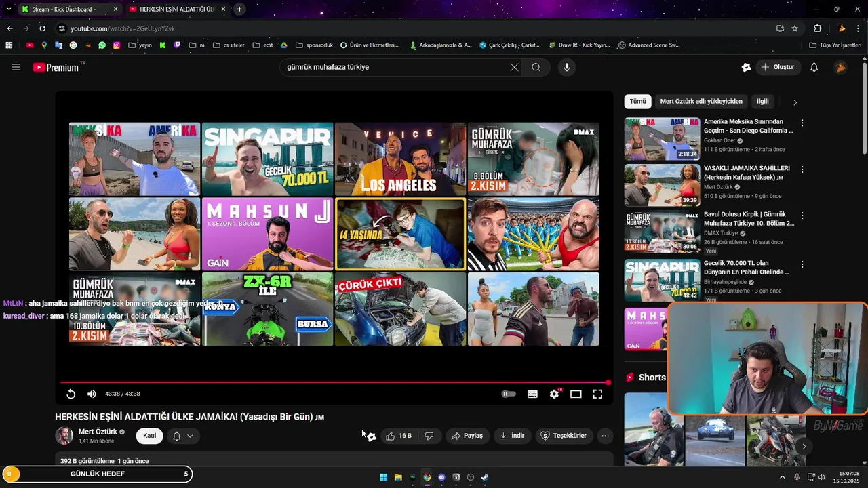Screen dimensions: 868x488
Task: Expand notification bell dropdown next to Katıl
Action: [183, 436]
